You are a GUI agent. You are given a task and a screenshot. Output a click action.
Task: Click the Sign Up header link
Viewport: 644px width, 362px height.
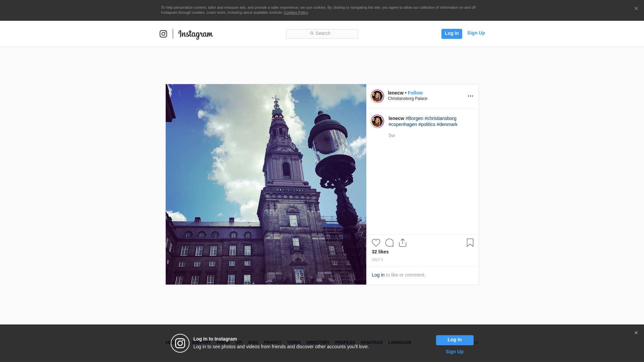(x=476, y=33)
